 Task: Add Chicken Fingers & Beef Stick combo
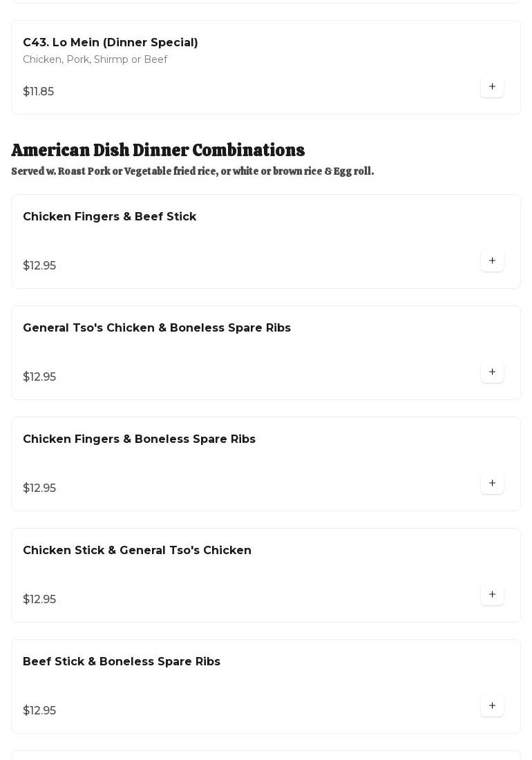tap(492, 261)
